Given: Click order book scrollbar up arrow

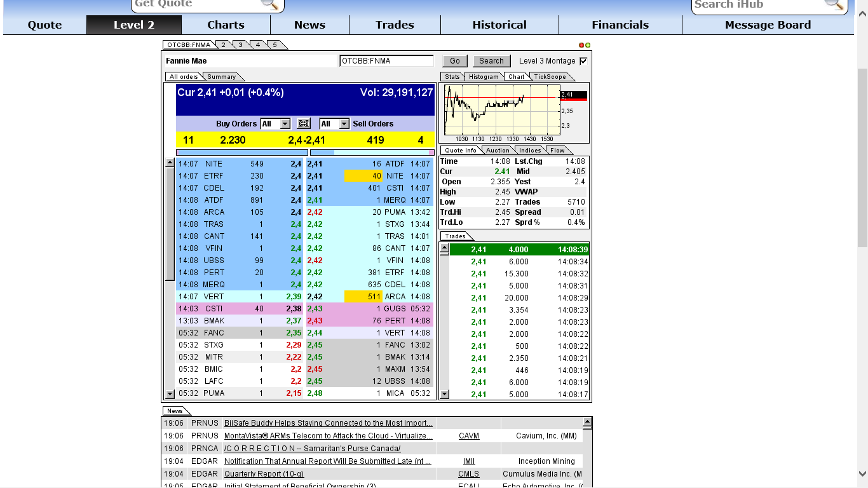Looking at the screenshot, I should coord(170,163).
